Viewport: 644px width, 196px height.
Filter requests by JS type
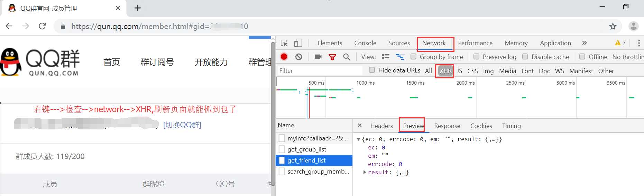(x=459, y=71)
